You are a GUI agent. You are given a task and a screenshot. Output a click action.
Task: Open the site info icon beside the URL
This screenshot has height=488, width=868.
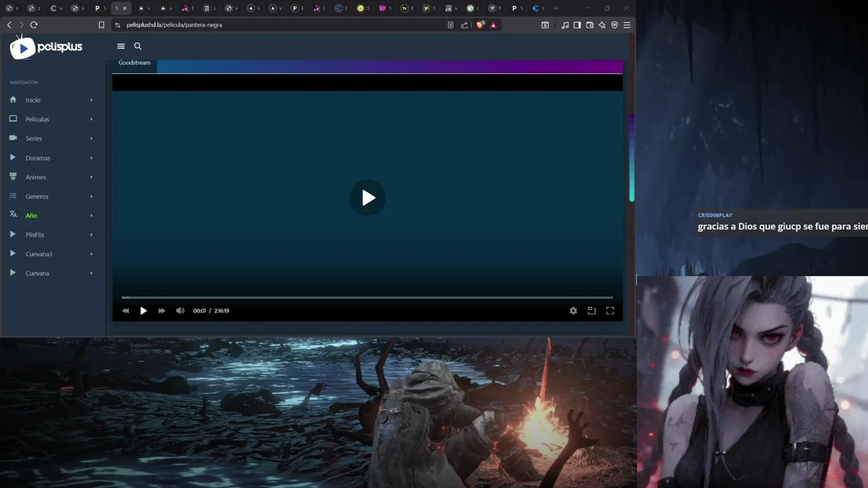117,25
